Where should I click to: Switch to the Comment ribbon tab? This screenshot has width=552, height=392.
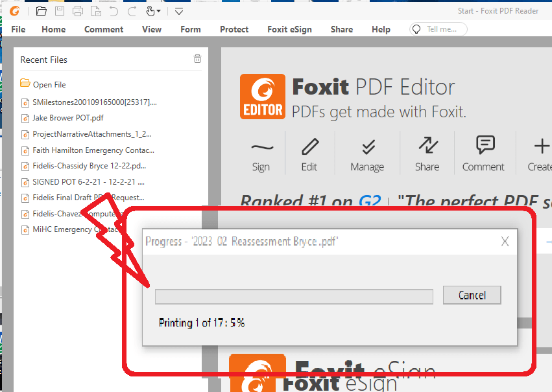point(104,30)
